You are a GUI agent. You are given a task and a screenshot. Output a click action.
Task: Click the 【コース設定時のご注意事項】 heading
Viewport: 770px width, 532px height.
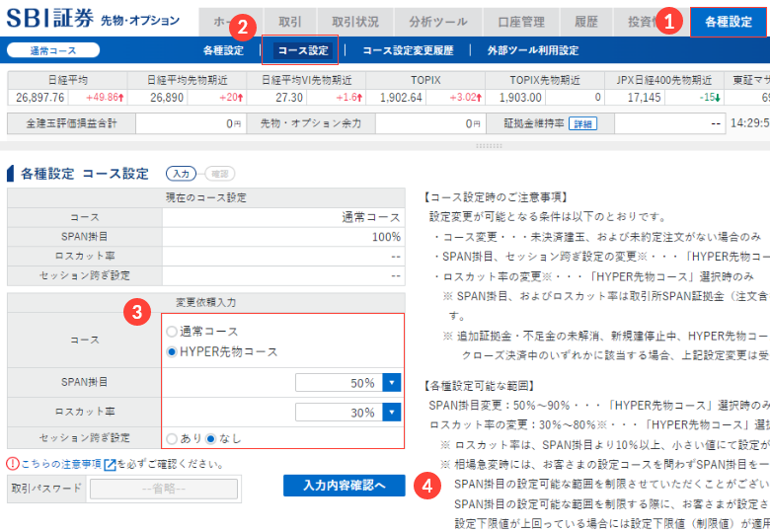coord(496,197)
